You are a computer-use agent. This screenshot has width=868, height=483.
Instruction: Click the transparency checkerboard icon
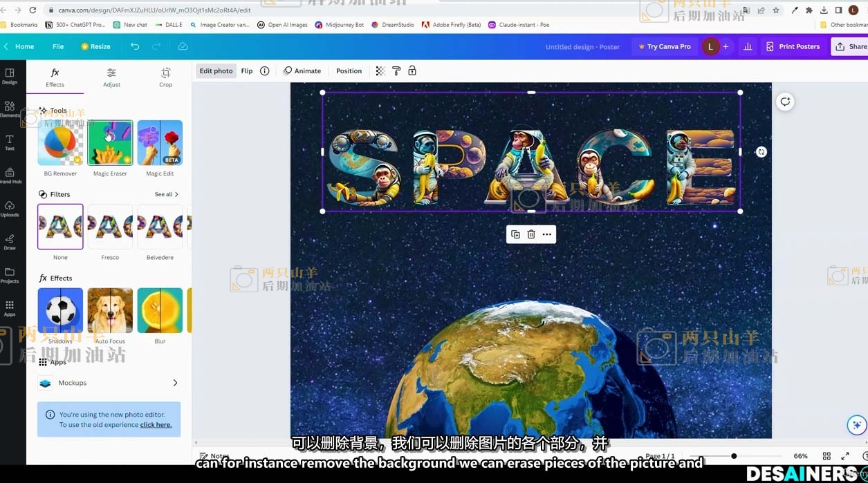coord(380,71)
